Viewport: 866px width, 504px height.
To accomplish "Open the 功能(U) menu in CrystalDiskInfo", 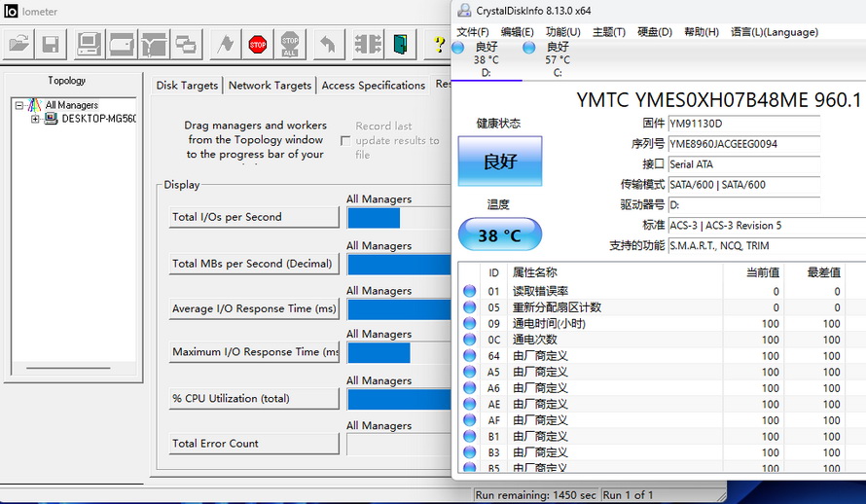I will pos(562,32).
